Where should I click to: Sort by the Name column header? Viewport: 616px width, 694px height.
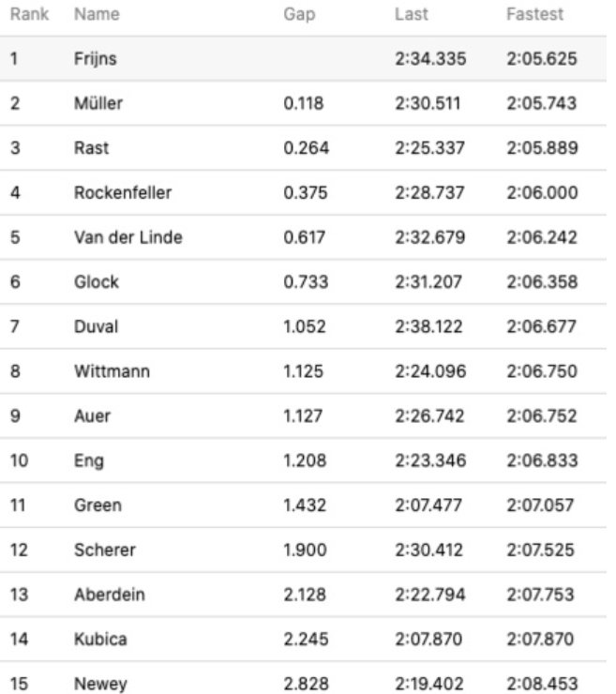pos(97,14)
